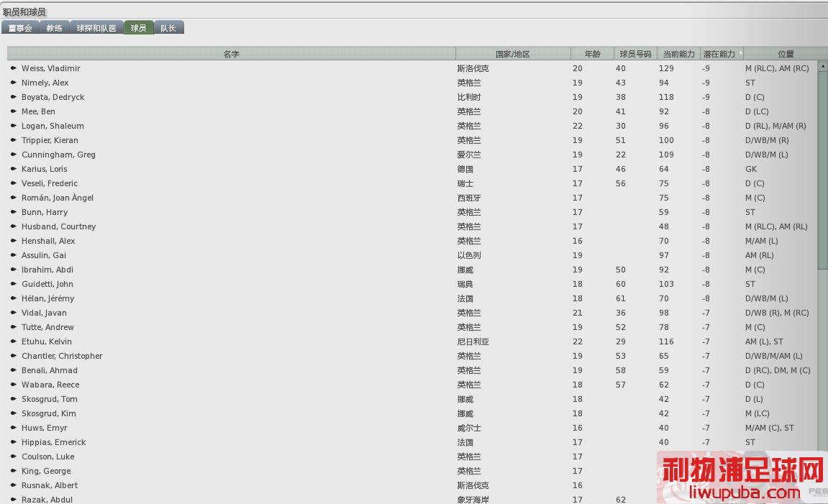
Task: Click 西班牙 nationality in Román row
Action: pyautogui.click(x=469, y=198)
